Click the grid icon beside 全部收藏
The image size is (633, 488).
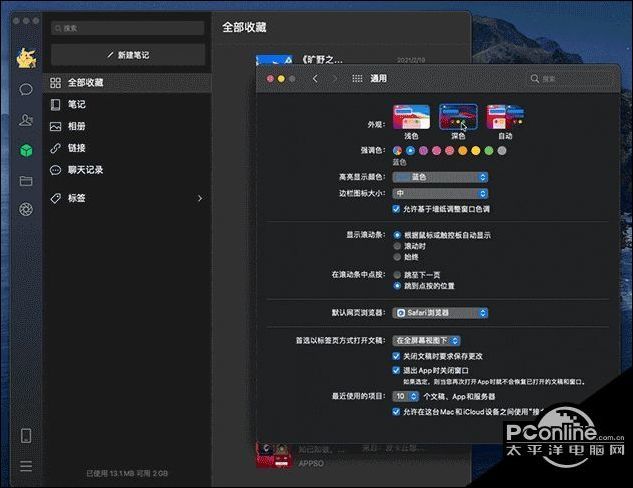[55, 83]
